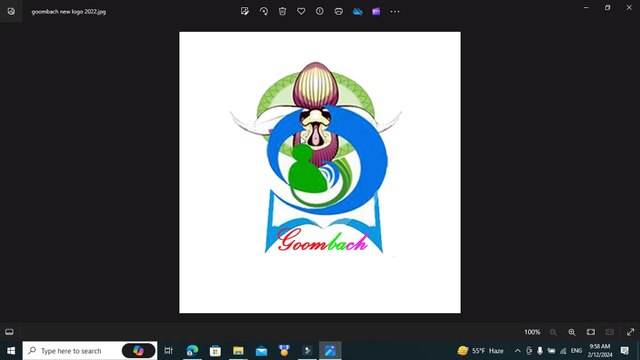Show file info via the info icon
Image resolution: width=640 pixels, height=360 pixels.
320,11
